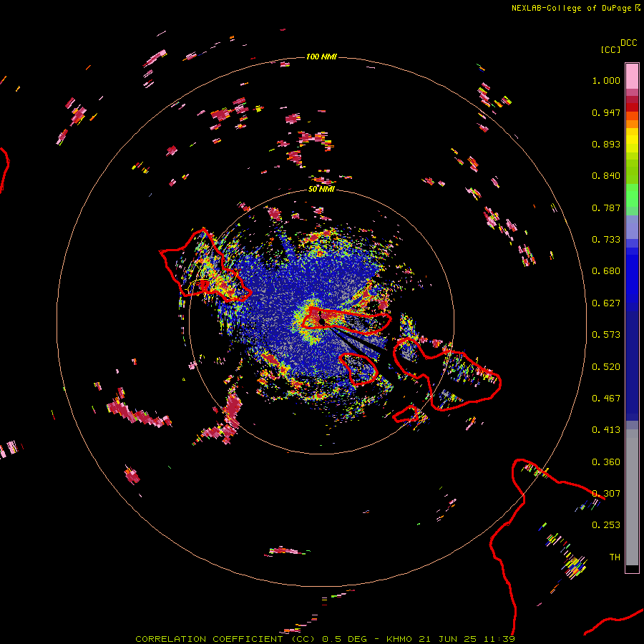Image resolution: width=644 pixels, height=644 pixels.
Task: Click the DCC legend heading
Action: pyautogui.click(x=628, y=43)
